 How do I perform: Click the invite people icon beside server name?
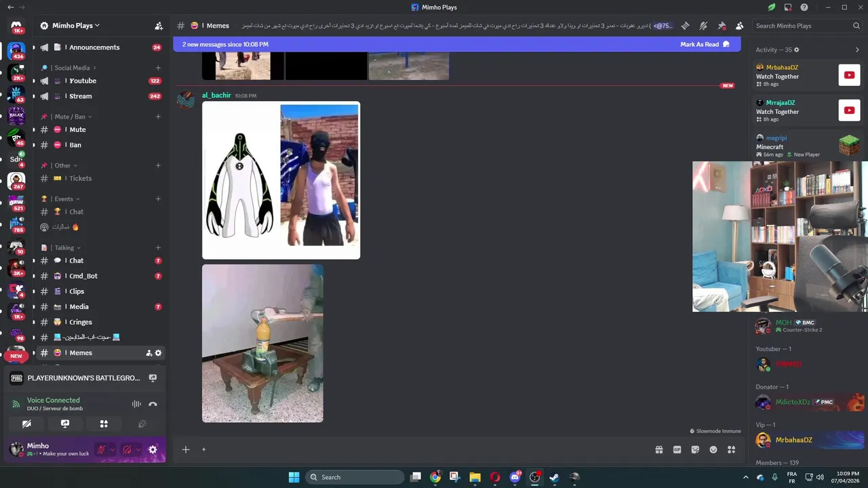click(159, 26)
